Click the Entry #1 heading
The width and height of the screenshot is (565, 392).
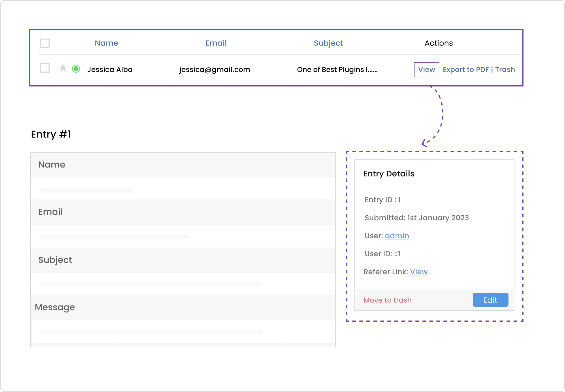pos(51,134)
